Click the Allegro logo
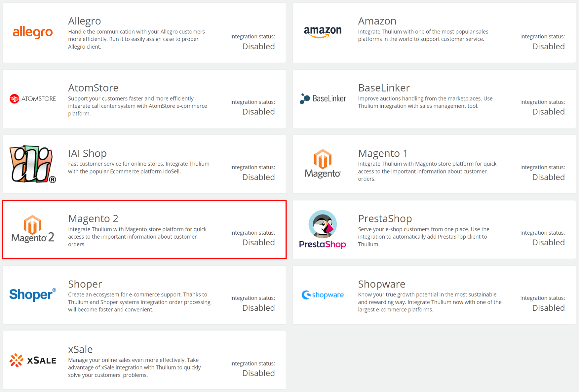 33,32
